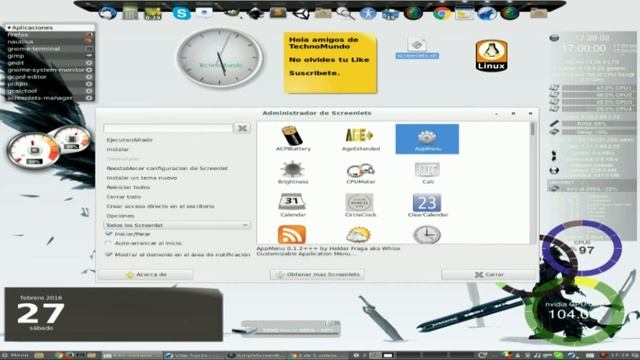
Task: Launch gconf-editor from the Aplicaciones list
Action: 50,77
